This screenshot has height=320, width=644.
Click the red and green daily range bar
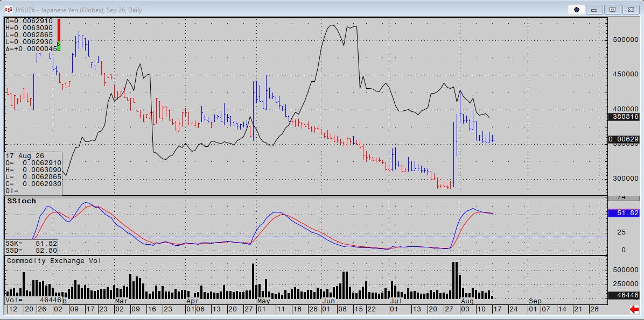click(59, 35)
